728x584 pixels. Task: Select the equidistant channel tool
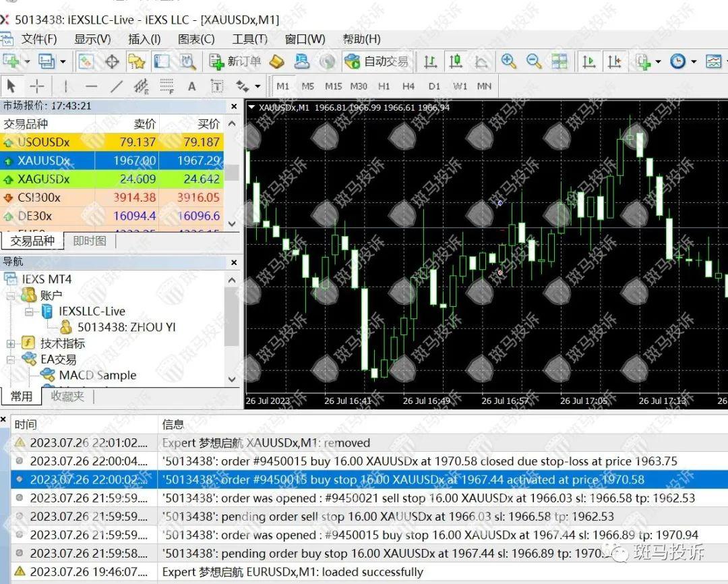tap(141, 86)
